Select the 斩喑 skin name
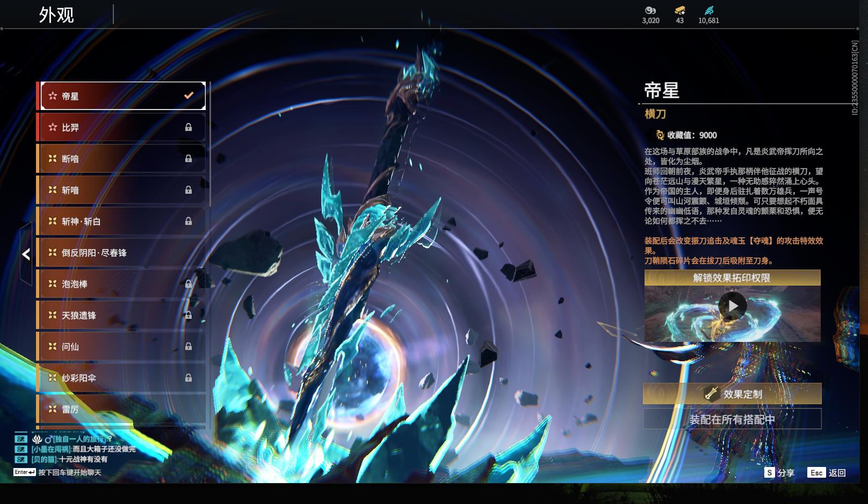 (70, 190)
